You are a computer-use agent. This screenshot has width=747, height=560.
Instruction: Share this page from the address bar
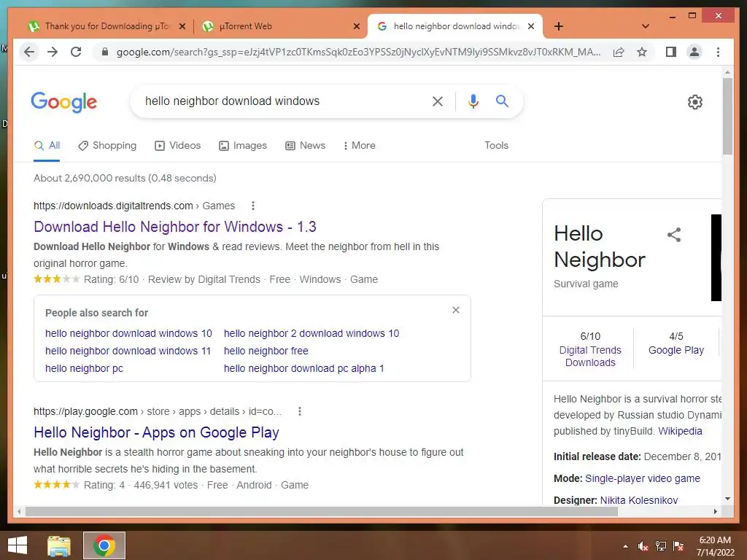click(x=619, y=52)
